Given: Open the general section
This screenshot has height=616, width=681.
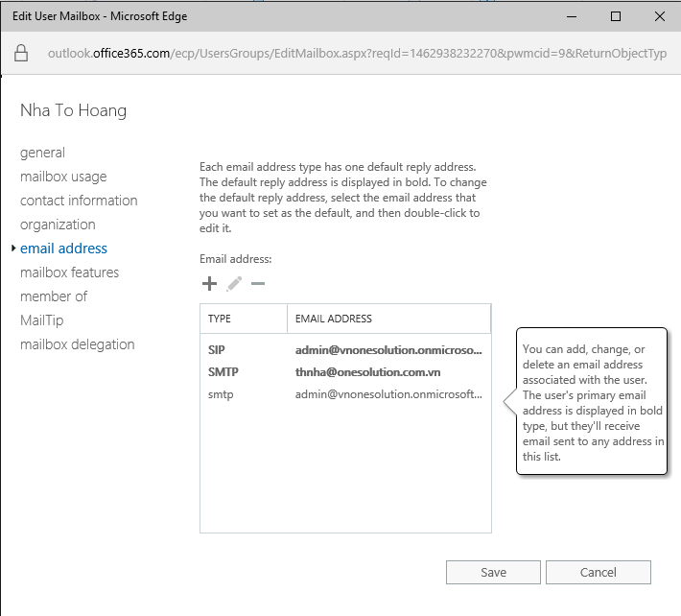Looking at the screenshot, I should (x=42, y=153).
